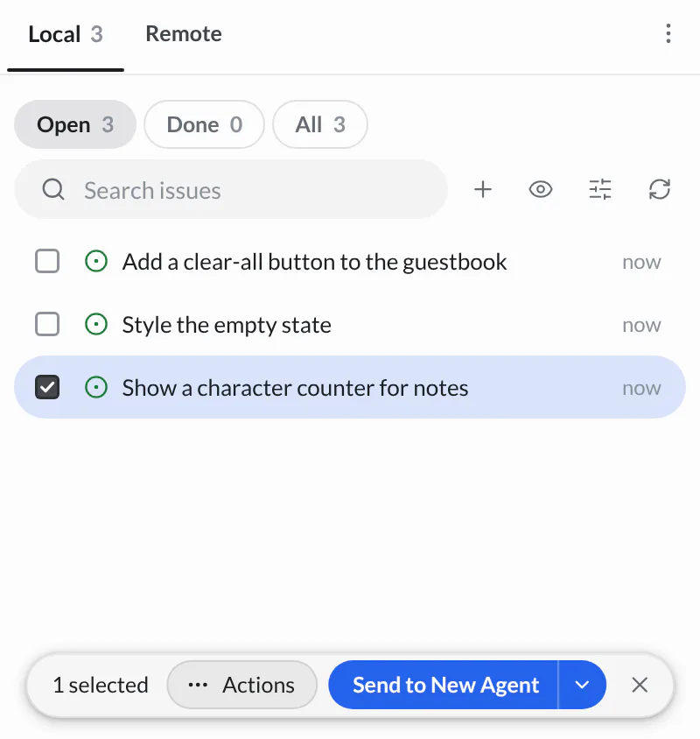Refresh the issues list
This screenshot has width=700, height=739.
[659, 189]
